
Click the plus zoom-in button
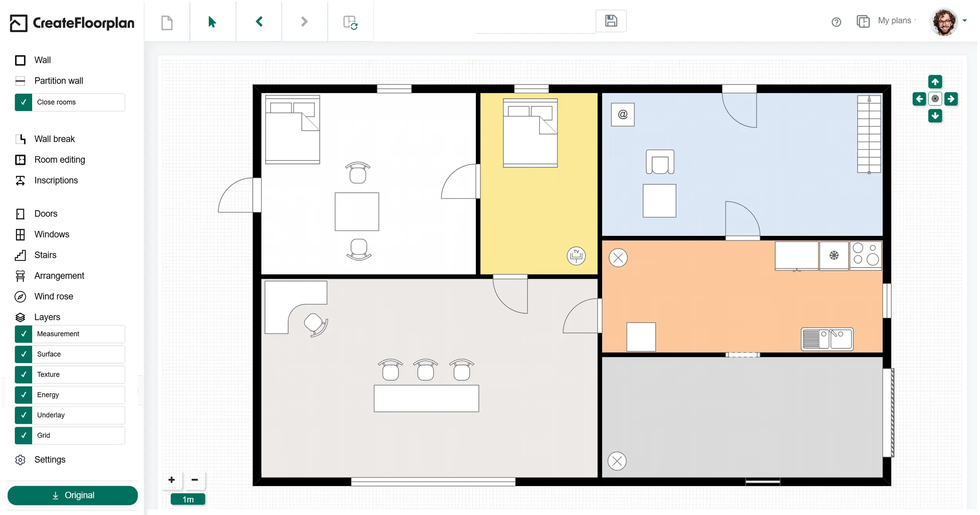pyautogui.click(x=171, y=480)
